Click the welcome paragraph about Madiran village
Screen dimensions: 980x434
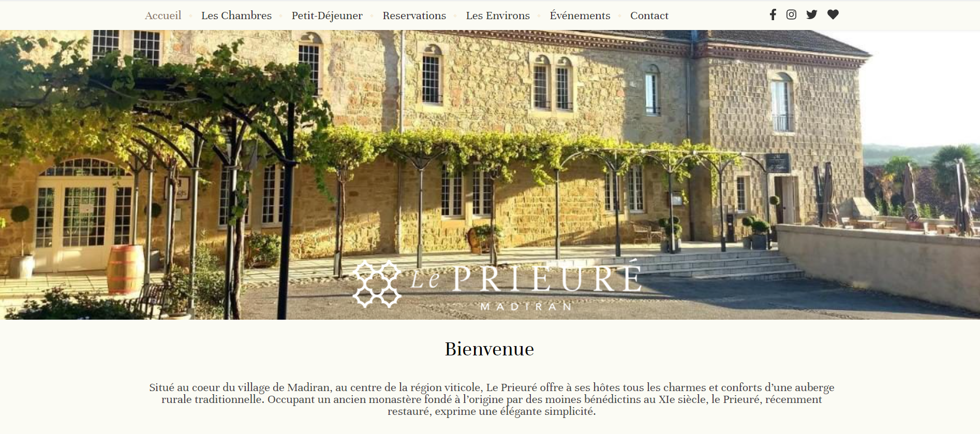click(492, 399)
